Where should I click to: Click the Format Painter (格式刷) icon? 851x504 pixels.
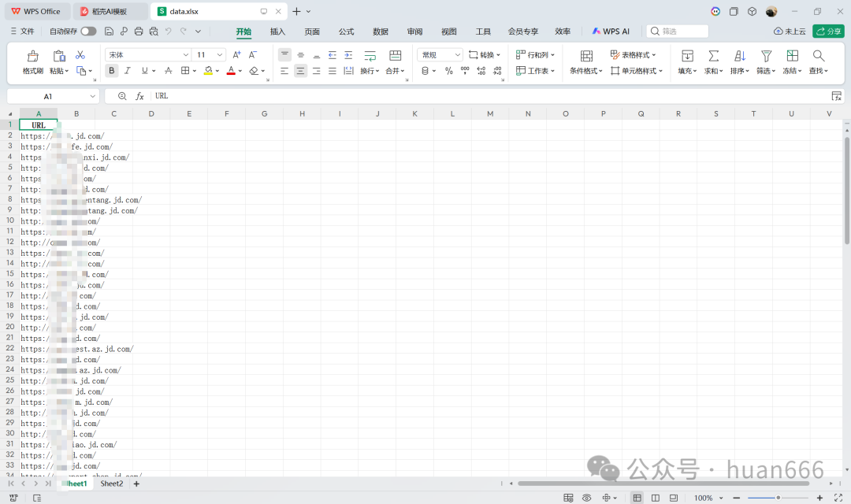pos(32,56)
